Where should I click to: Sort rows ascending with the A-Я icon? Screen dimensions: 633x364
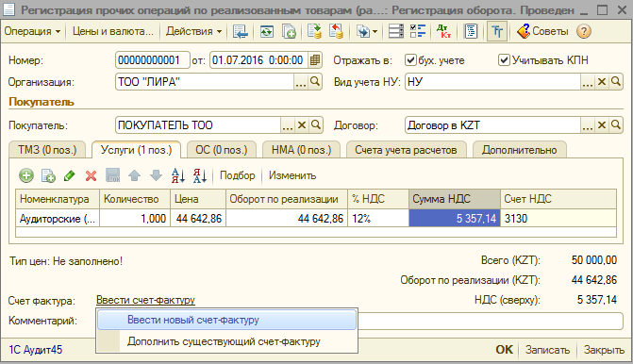click(178, 176)
